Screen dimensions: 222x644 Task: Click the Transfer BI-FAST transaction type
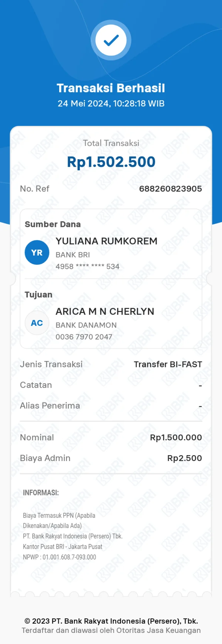[x=168, y=364]
